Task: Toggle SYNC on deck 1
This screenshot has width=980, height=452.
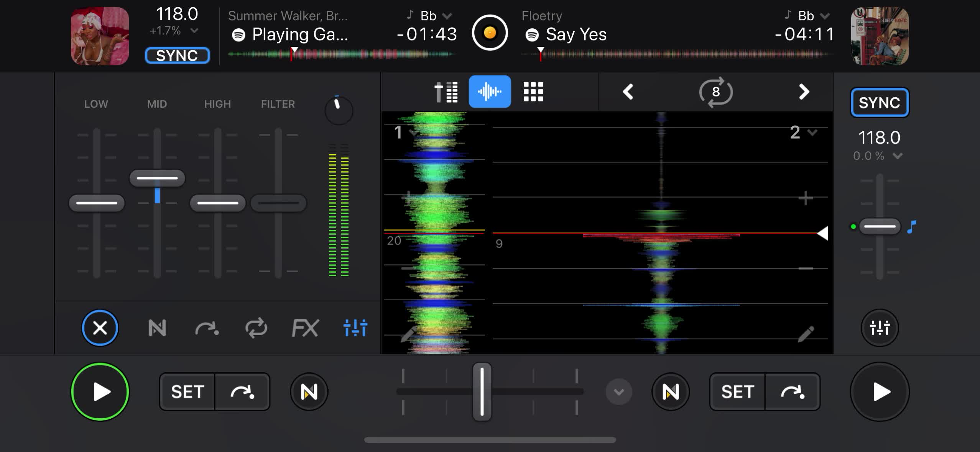Action: coord(177,56)
